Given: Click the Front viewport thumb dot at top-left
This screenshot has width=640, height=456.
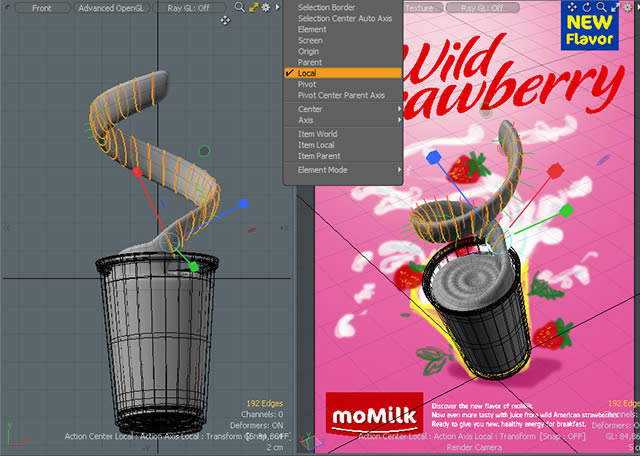Looking at the screenshot, I should tap(5, 7).
